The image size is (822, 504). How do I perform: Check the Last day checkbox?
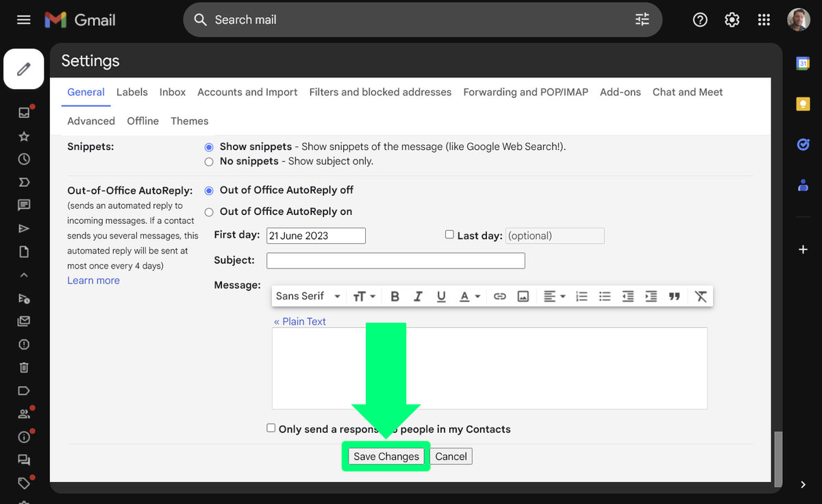tap(449, 234)
